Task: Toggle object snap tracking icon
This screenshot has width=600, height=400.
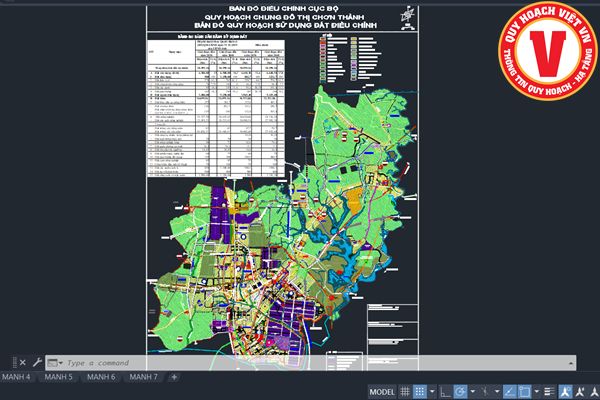Action: click(x=508, y=391)
